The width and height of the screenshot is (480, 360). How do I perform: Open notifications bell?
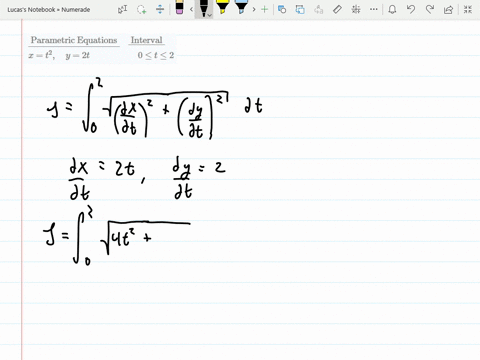coord(392,9)
